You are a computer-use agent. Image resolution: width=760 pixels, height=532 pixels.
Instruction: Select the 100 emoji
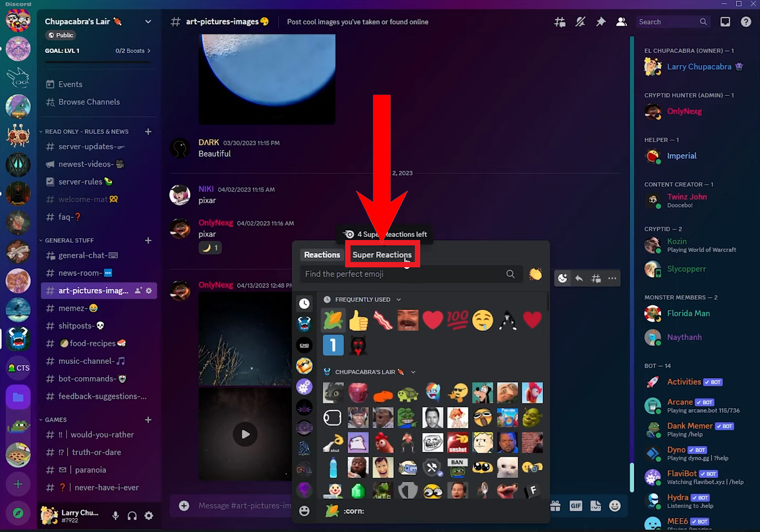pos(458,321)
